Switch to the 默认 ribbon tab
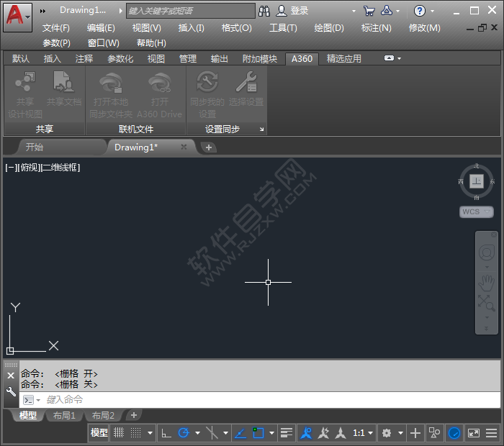This screenshot has width=504, height=446. coord(21,59)
